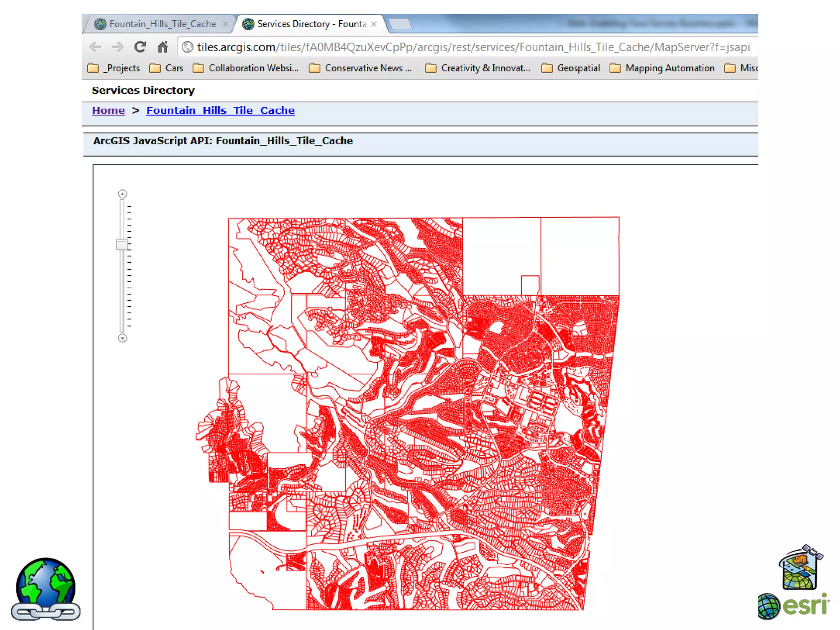Click the map zoom slider handle
This screenshot has width=840, height=630.
[122, 244]
